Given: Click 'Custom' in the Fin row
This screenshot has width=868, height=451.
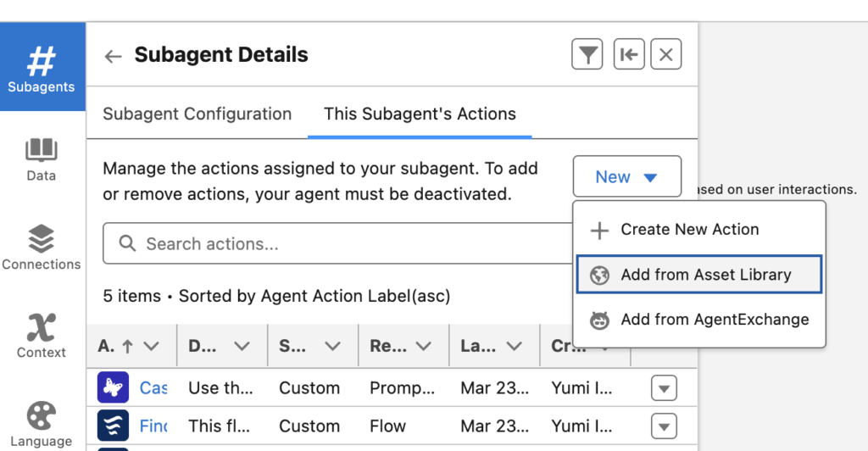Looking at the screenshot, I should [309, 426].
